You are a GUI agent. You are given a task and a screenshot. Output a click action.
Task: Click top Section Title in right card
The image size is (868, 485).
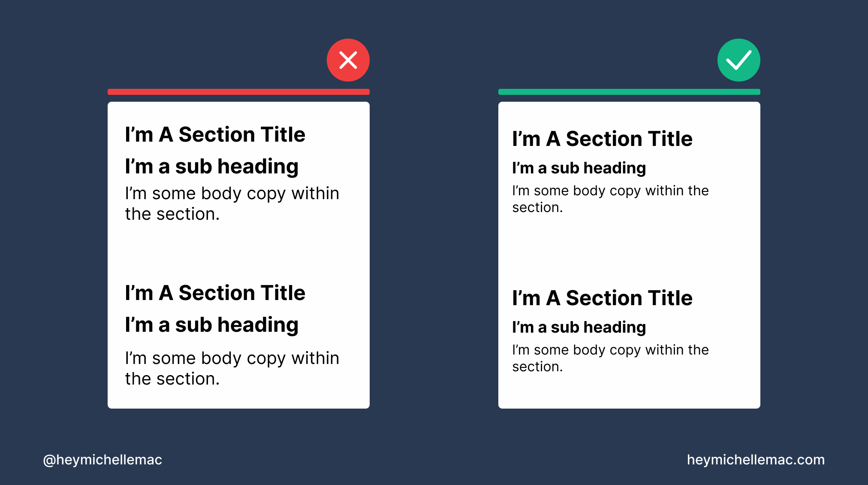coord(602,139)
